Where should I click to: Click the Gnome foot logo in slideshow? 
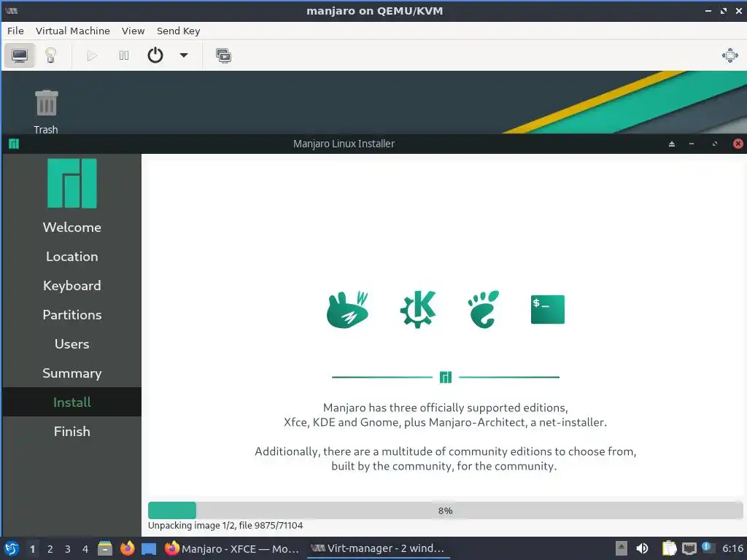coord(483,309)
